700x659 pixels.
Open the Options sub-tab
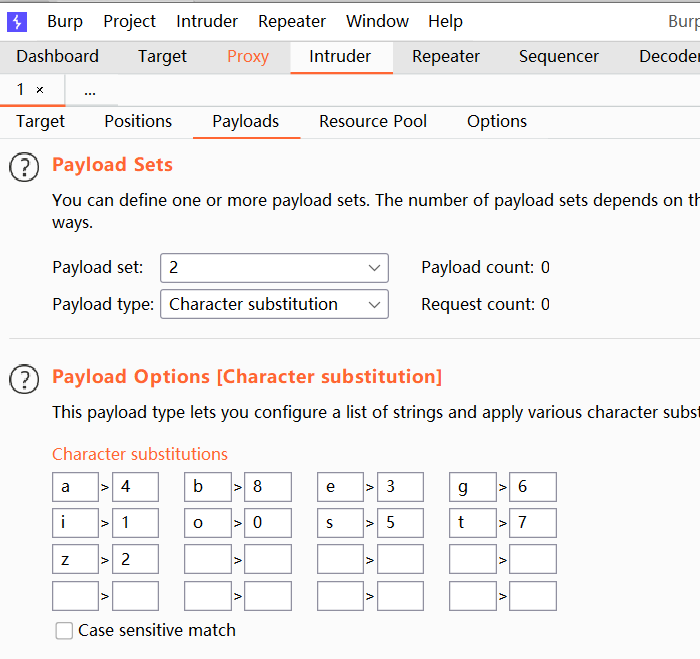[x=497, y=121]
